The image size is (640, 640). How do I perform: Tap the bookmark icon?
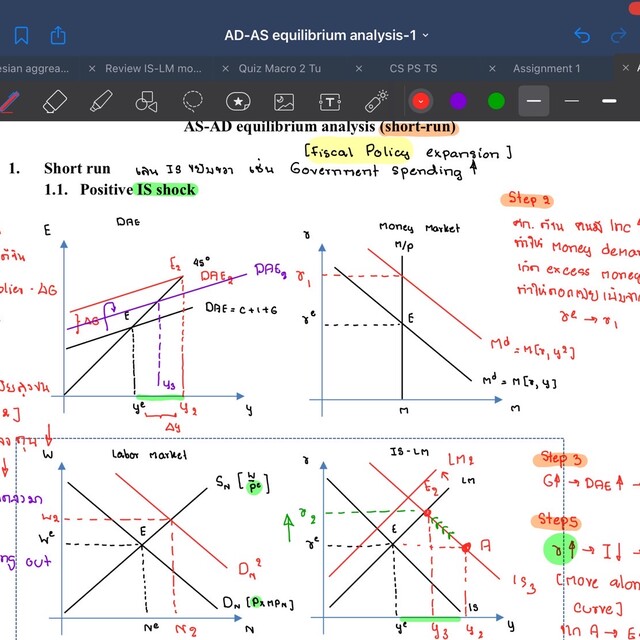click(22, 35)
